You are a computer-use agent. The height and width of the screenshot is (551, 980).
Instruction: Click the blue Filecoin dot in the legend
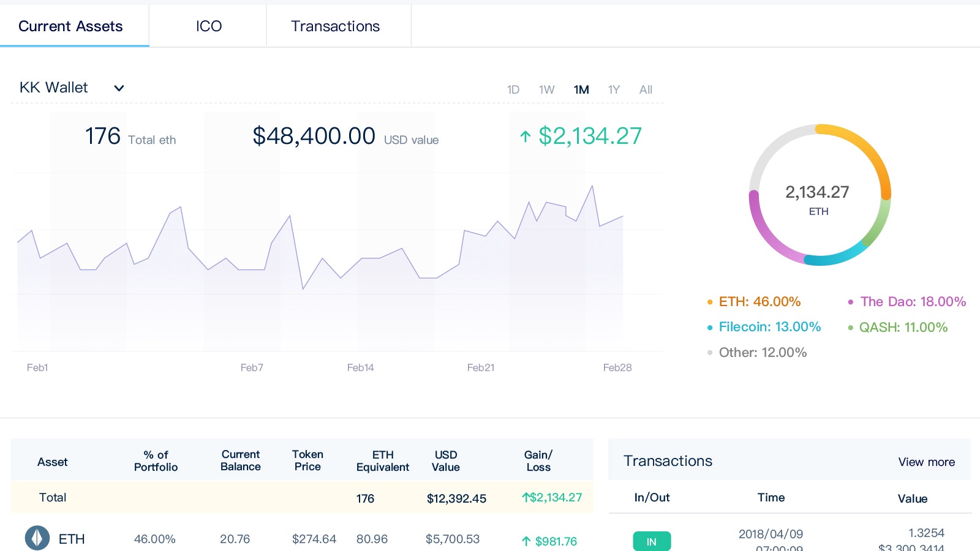[709, 327]
